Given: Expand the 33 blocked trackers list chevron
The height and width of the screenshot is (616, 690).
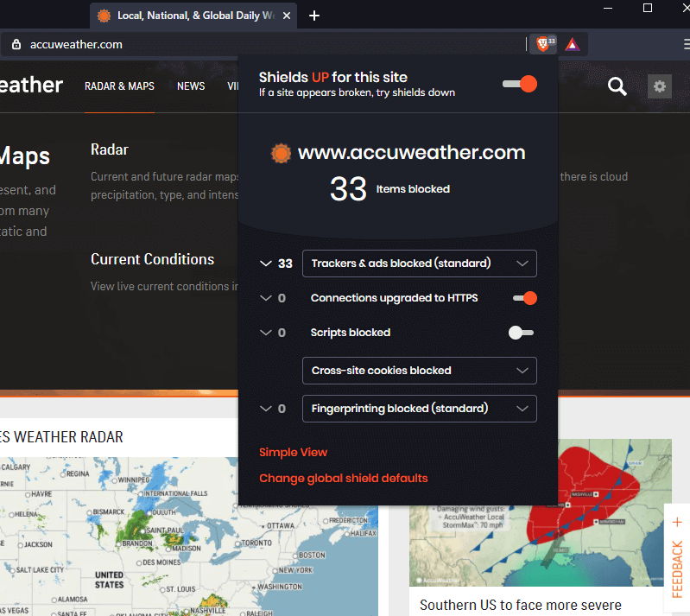Looking at the screenshot, I should click(x=266, y=264).
